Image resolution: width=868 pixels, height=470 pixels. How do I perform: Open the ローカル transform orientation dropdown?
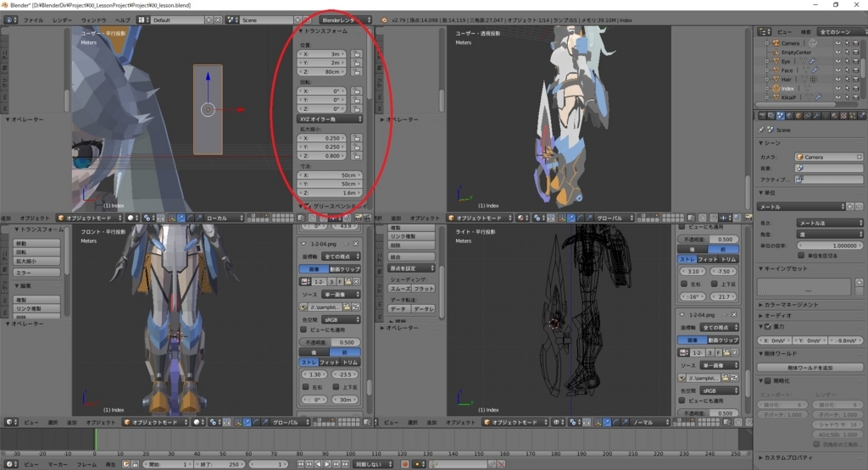(224, 218)
